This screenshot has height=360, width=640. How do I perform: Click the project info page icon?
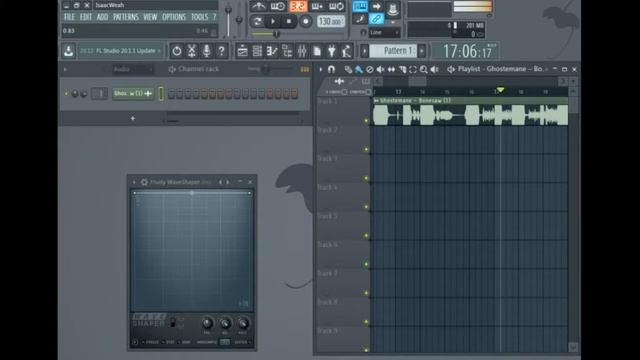pyautogui.click(x=317, y=51)
